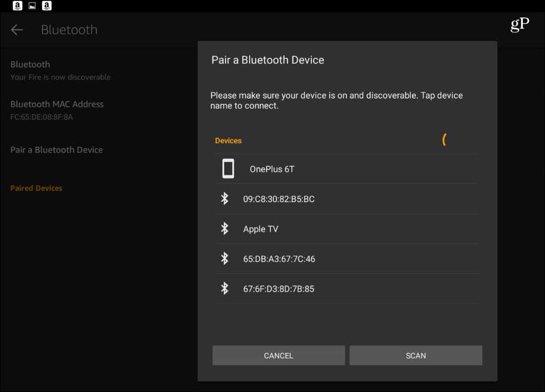Open the picture notification in the status bar
This screenshot has height=392, width=545.
click(x=32, y=6)
